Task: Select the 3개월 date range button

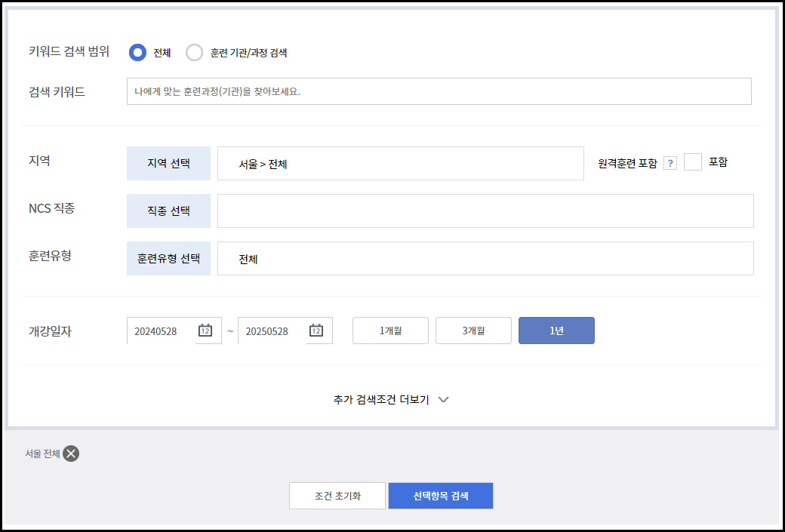Action: click(x=473, y=330)
